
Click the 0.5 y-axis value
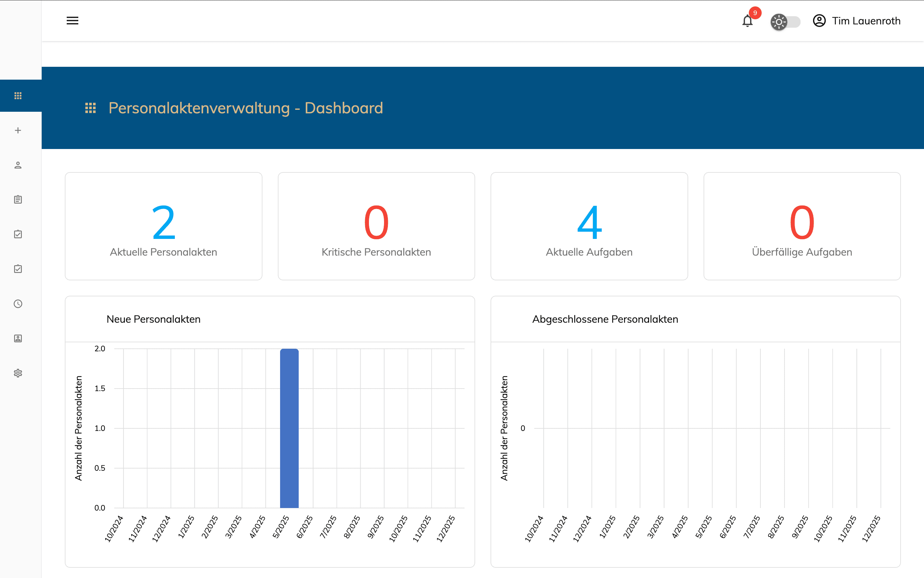click(100, 468)
